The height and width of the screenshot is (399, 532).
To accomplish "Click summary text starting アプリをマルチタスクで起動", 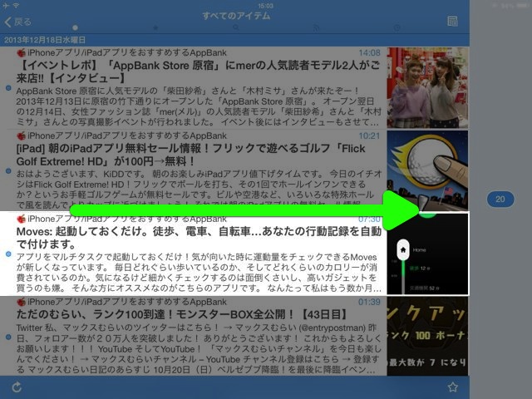I will pyautogui.click(x=199, y=273).
